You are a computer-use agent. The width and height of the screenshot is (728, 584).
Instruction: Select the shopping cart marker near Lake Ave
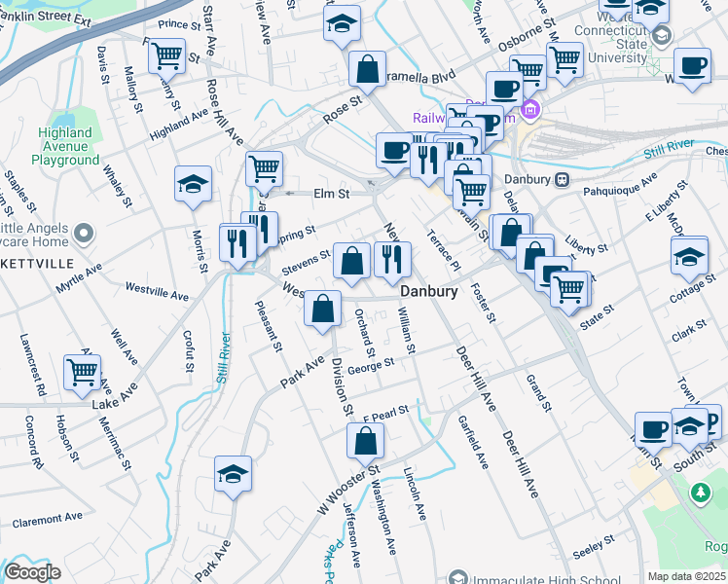(x=83, y=371)
